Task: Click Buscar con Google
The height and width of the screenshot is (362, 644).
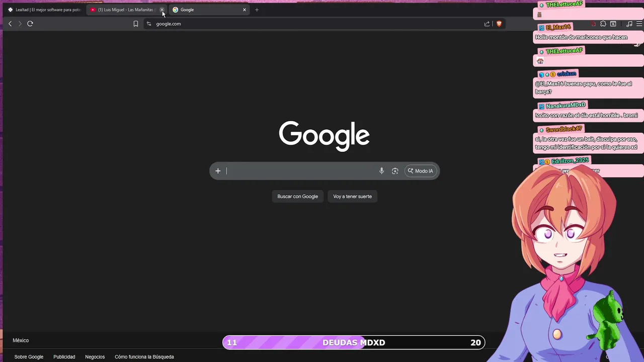Action: [x=297, y=197]
